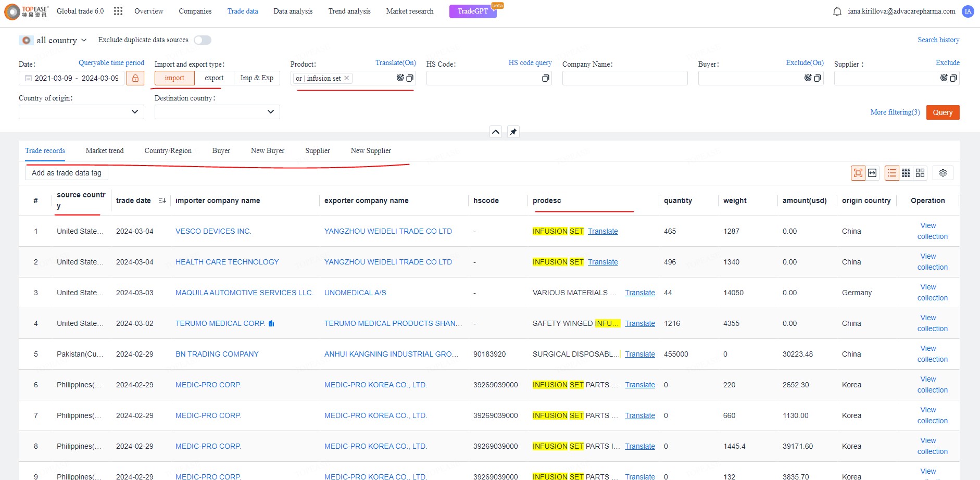The width and height of the screenshot is (980, 480).
Task: Click the calendar icon in the date field
Action: coord(29,78)
